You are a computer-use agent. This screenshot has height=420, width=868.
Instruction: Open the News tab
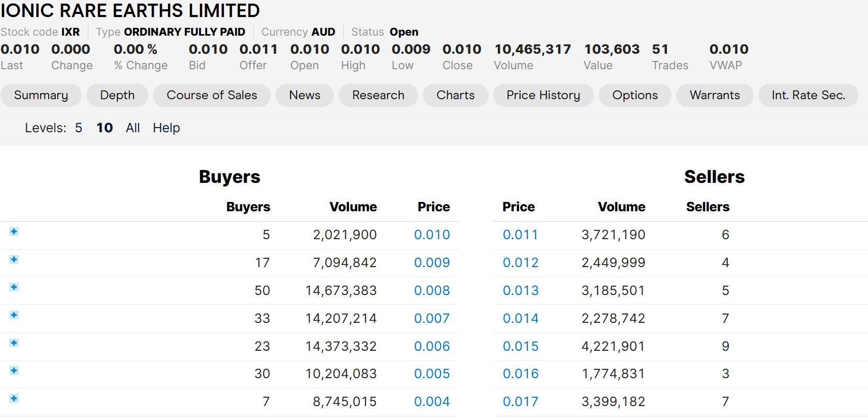click(304, 96)
